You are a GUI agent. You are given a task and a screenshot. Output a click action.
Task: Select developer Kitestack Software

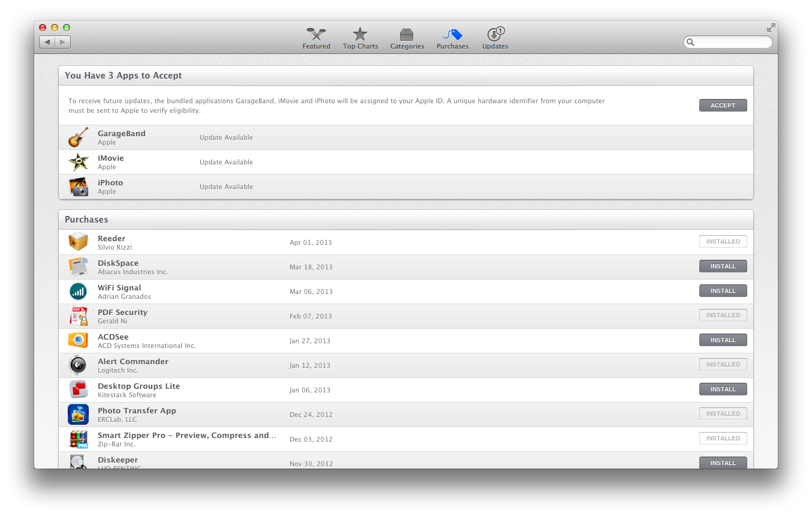(127, 395)
